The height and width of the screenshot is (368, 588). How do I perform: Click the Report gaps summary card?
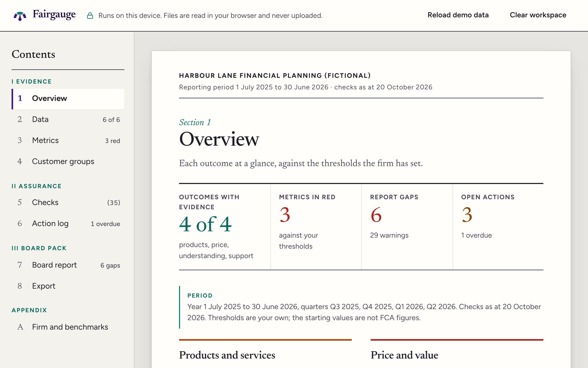pos(407,227)
